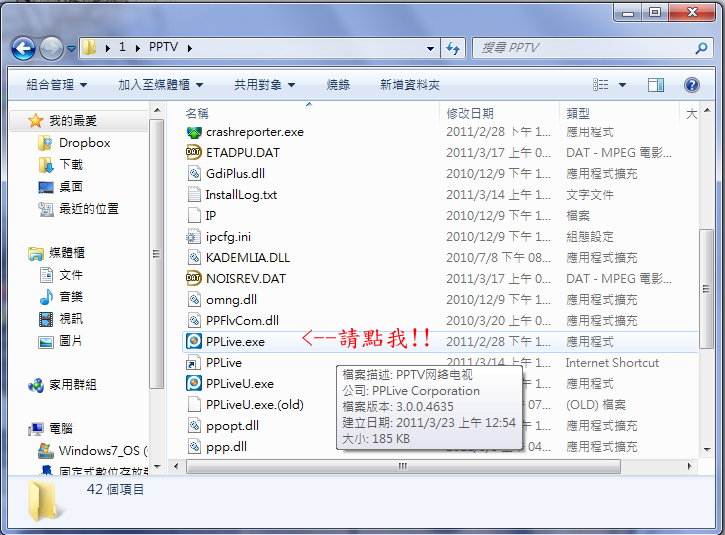Select omng.dll file icon
Screen dimensions: 725x535
coord(194,300)
